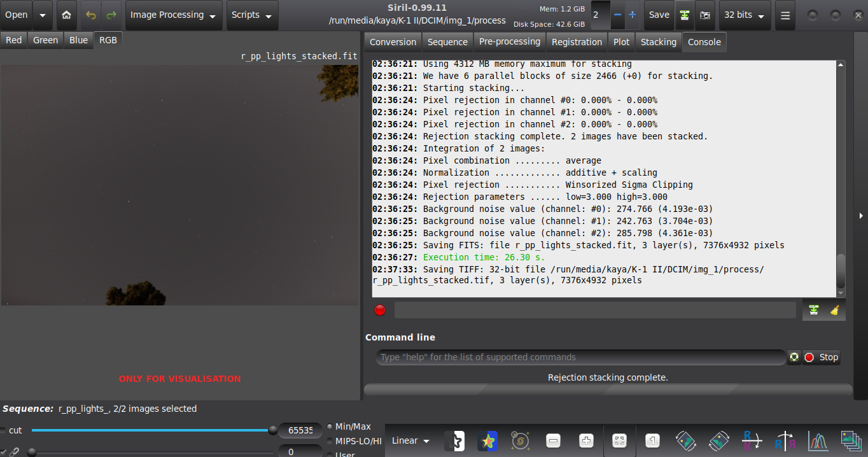Zoom out with the minus icon
The width and height of the screenshot is (868, 457).
pos(554,440)
